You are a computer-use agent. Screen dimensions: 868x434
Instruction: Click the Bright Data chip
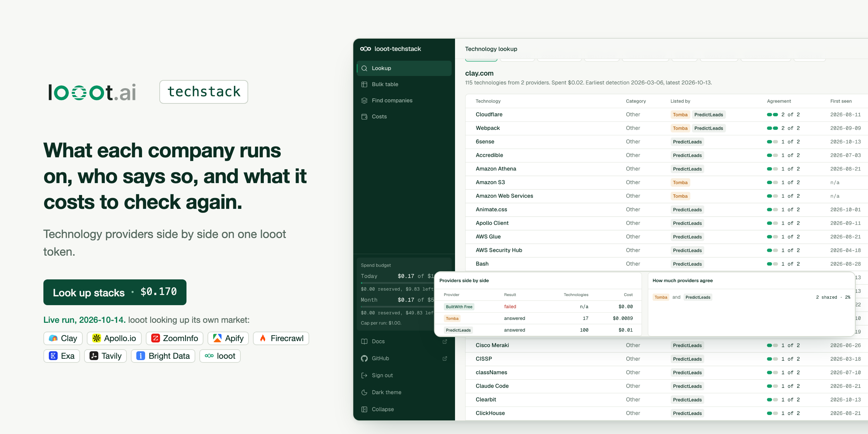coord(163,356)
